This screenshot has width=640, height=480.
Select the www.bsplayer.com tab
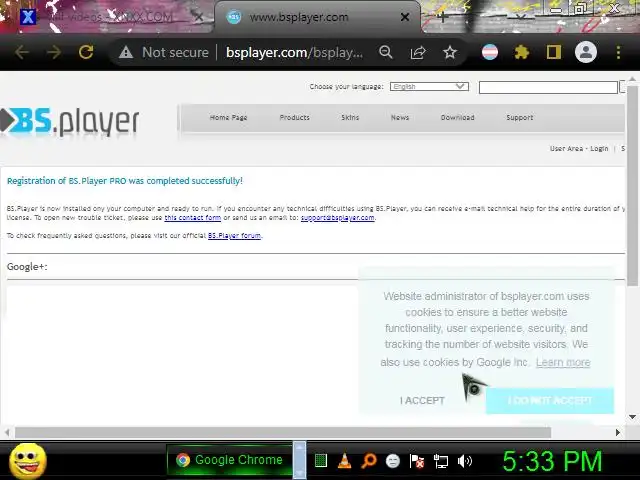pyautogui.click(x=316, y=17)
